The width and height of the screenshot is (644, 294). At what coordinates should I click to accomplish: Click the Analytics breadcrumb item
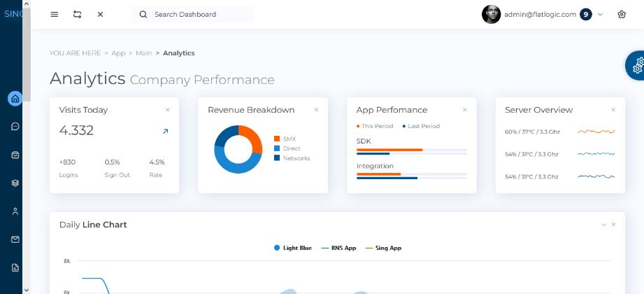[179, 53]
